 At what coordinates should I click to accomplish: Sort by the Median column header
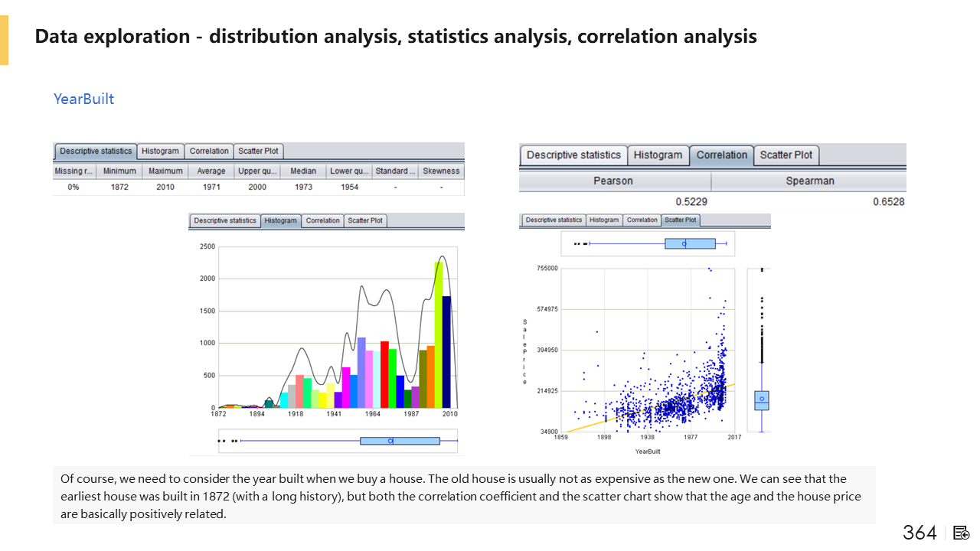tap(303, 171)
